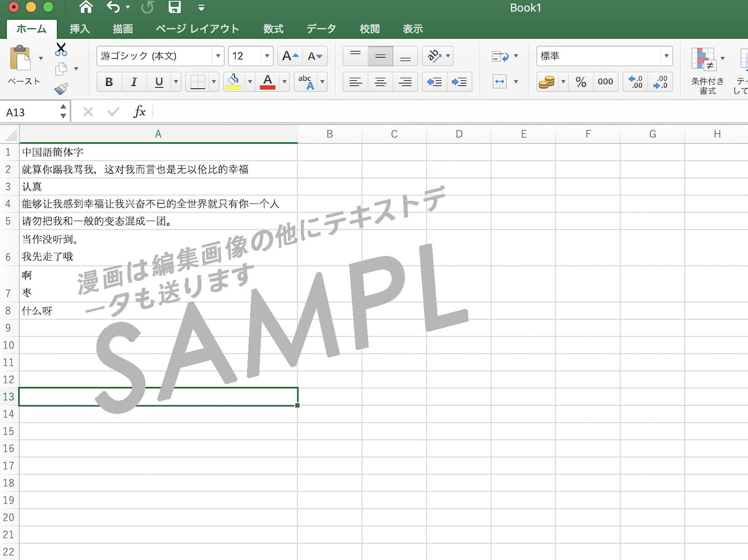Open the 数式 tab
This screenshot has width=748, height=560.
(273, 29)
